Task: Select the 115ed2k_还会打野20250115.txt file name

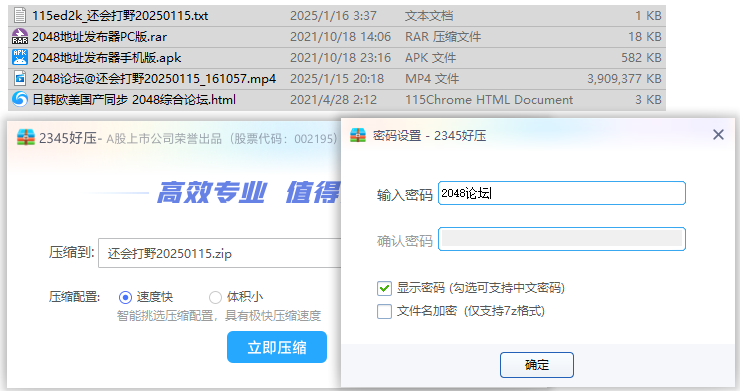Action: tap(120, 16)
